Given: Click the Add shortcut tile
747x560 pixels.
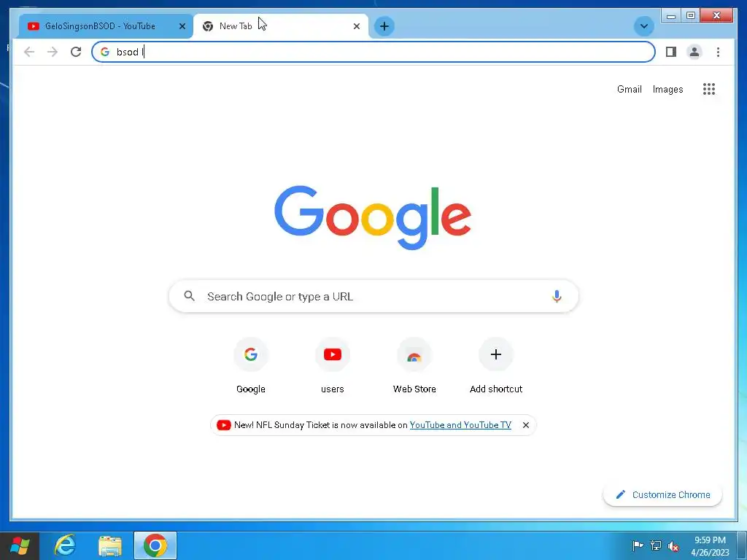Looking at the screenshot, I should tap(496, 367).
